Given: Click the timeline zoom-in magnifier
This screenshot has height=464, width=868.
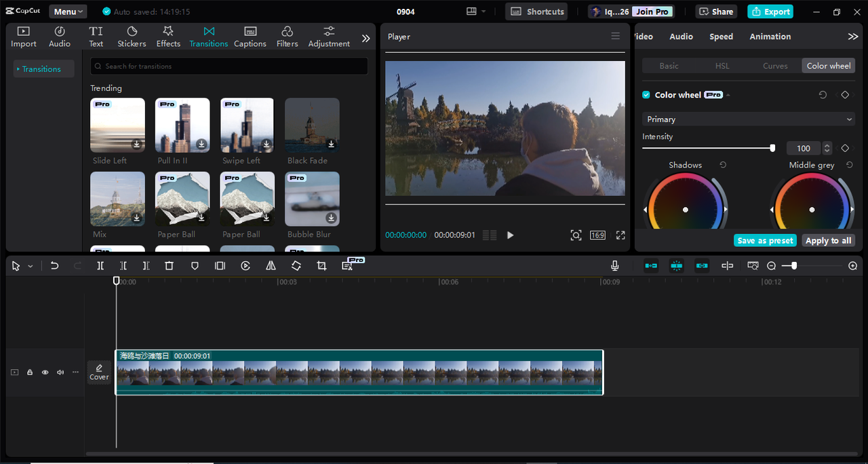Looking at the screenshot, I should point(853,266).
